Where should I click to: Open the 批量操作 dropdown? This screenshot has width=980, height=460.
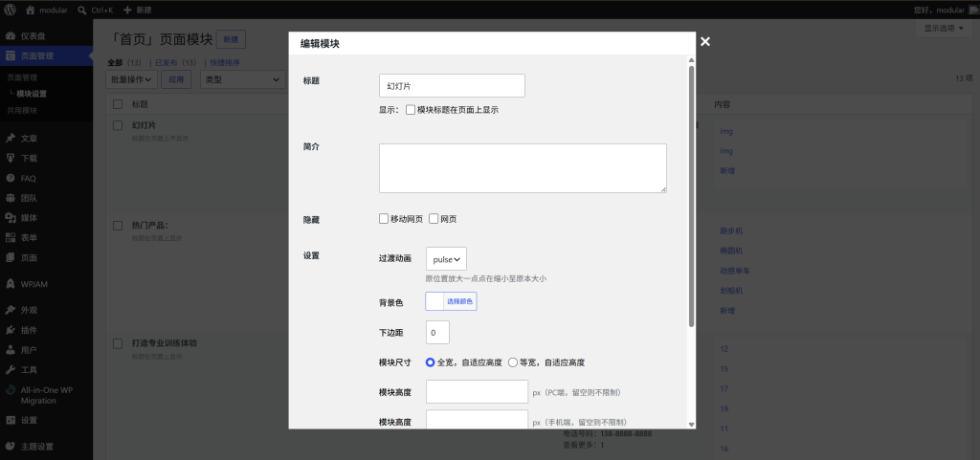(132, 80)
